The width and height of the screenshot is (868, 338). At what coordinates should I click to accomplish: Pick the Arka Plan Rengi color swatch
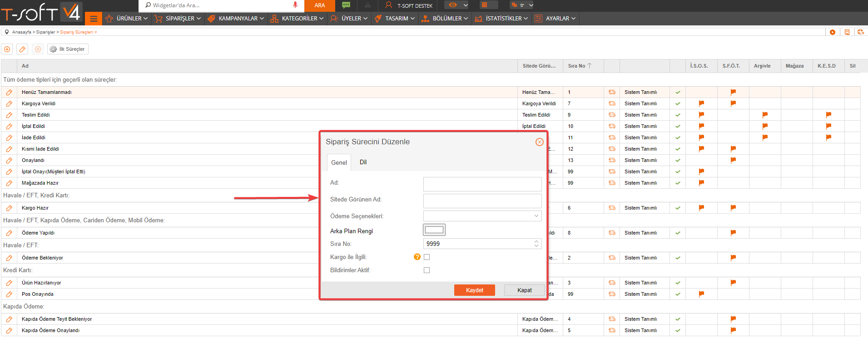[434, 230]
